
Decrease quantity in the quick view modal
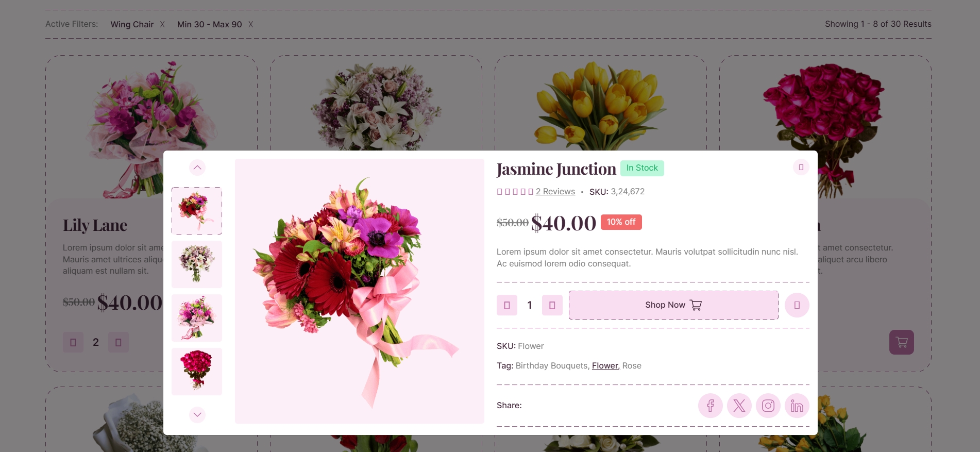tap(506, 305)
